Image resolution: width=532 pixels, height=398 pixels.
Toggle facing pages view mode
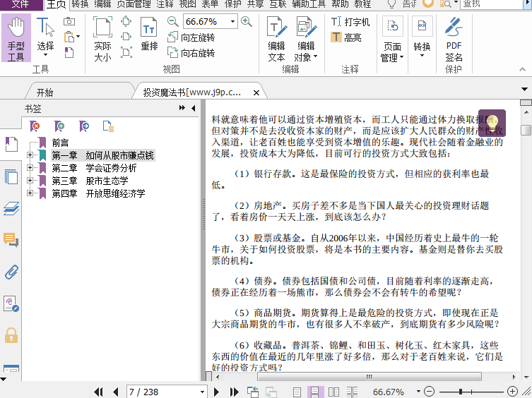click(x=333, y=392)
